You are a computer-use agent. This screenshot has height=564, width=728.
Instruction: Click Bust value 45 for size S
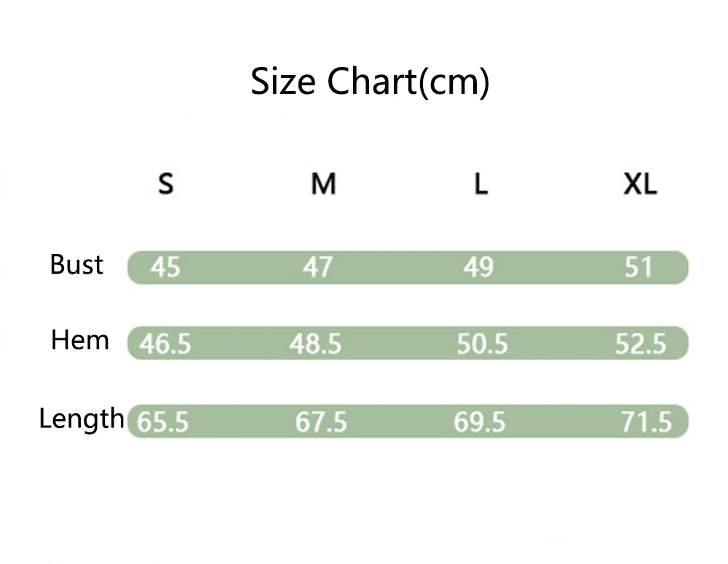(x=165, y=268)
